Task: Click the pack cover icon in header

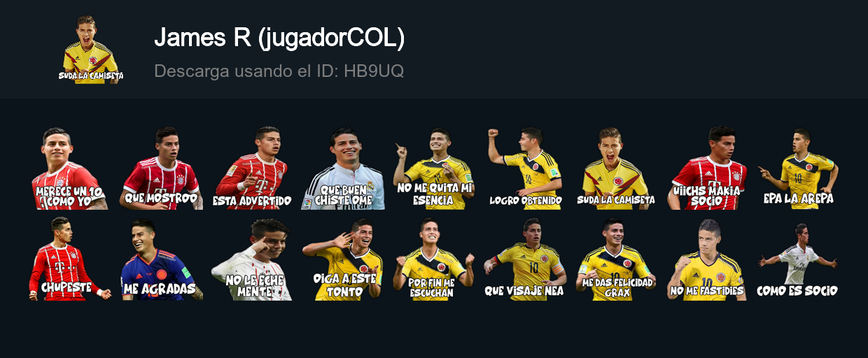Action: pyautogui.click(x=91, y=49)
